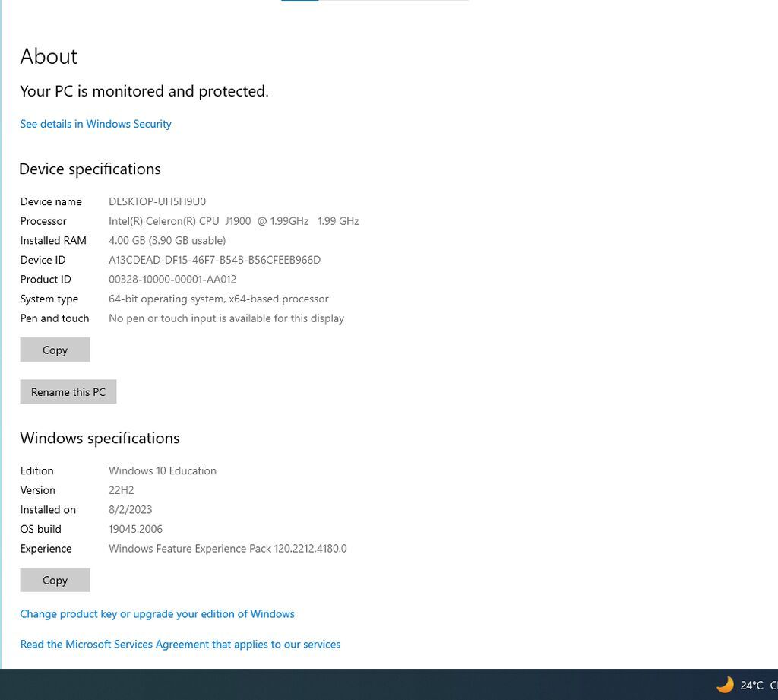Click the Processor label
Image resolution: width=778 pixels, height=700 pixels.
pos(43,221)
